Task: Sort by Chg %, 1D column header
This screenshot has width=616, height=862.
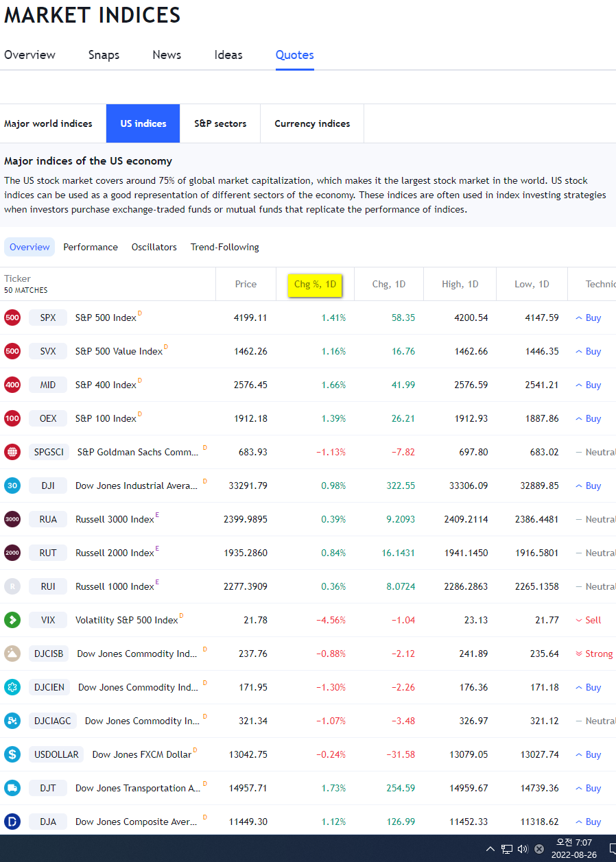Action: tap(315, 284)
